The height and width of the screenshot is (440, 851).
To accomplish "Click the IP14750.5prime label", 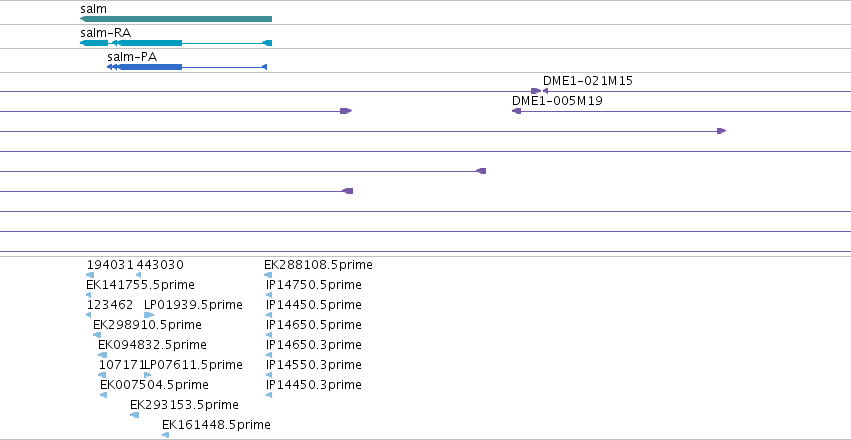I will click(x=314, y=285).
